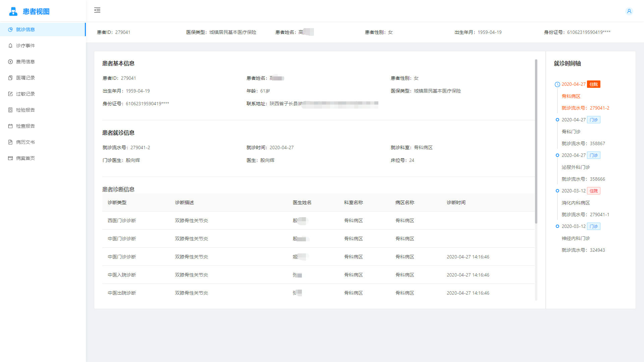
Task: Click 就诊流水号：279041-1 in timeline
Action: (x=586, y=215)
